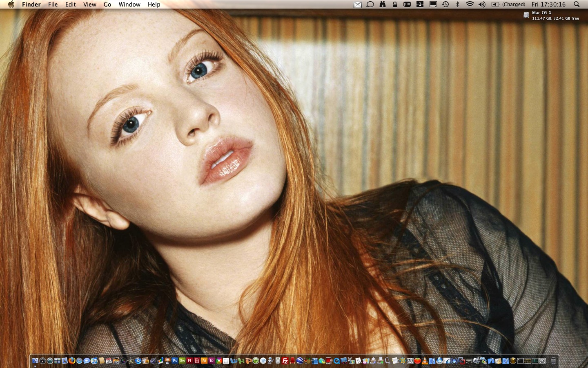Open InDesign from the dock
This screenshot has width=588, height=368.
tap(212, 361)
